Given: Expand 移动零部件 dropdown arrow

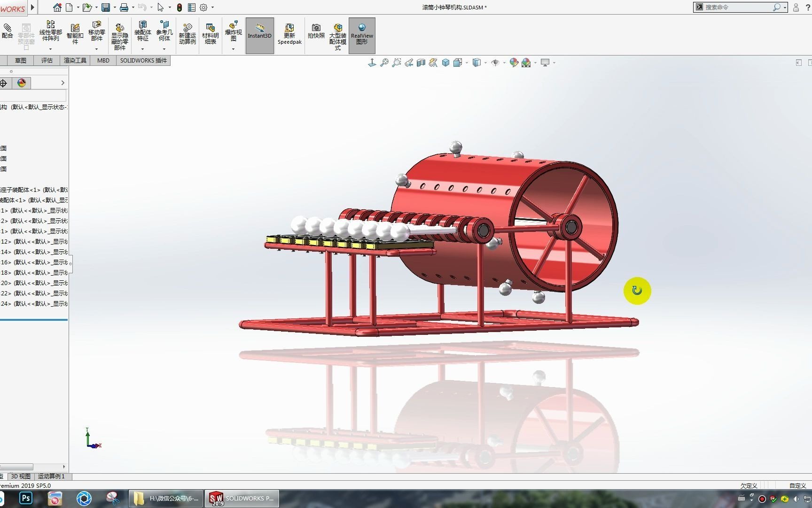Looking at the screenshot, I should point(97,49).
